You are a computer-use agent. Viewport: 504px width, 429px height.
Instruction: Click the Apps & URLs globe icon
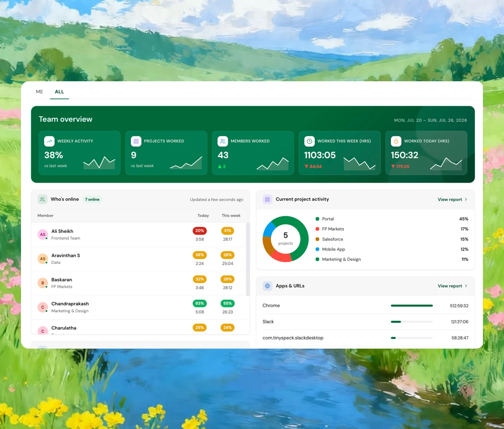click(x=267, y=286)
